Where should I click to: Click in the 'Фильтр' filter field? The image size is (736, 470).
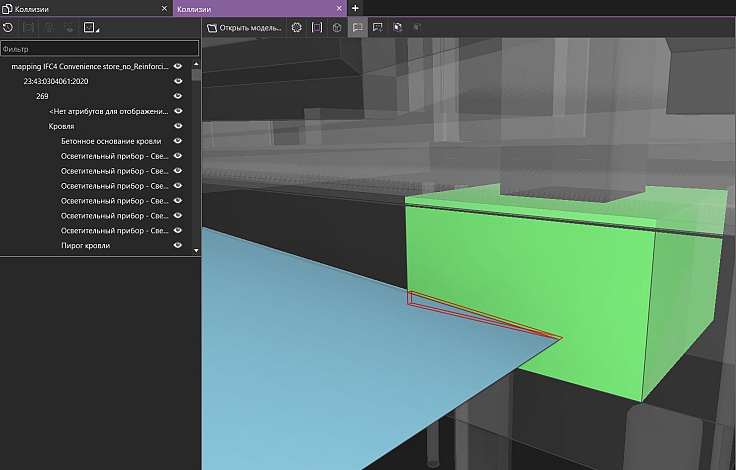point(98,47)
